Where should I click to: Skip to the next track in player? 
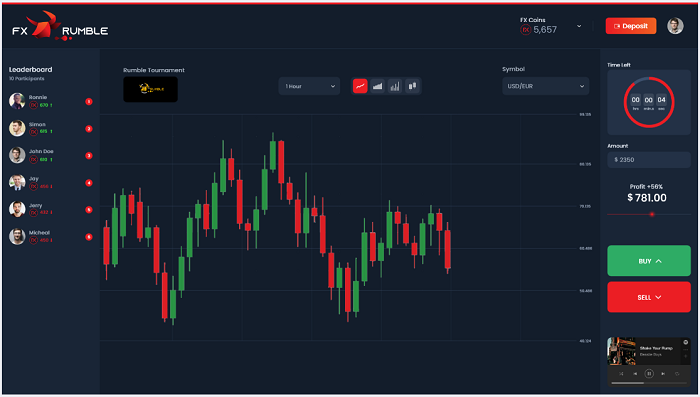click(x=663, y=374)
